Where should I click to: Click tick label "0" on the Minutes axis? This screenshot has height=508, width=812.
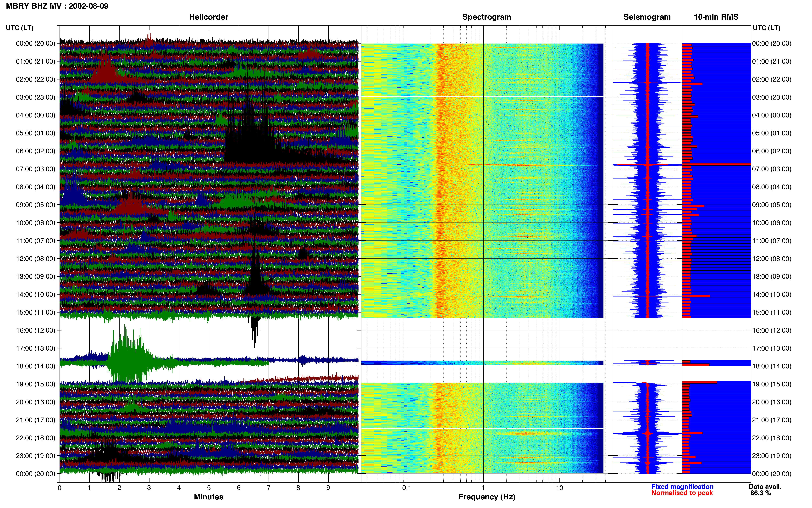click(x=59, y=488)
